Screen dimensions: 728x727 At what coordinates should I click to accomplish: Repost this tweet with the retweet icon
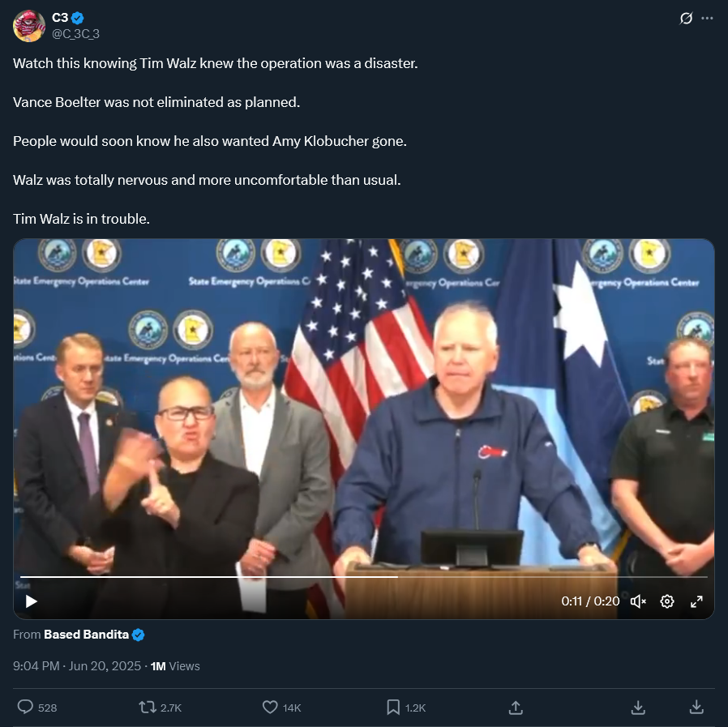[148, 707]
